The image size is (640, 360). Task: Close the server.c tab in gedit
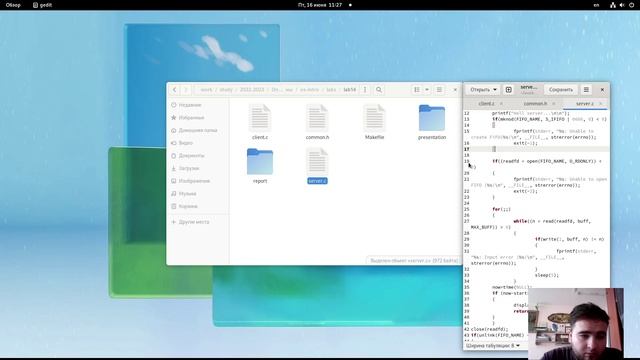[x=600, y=104]
